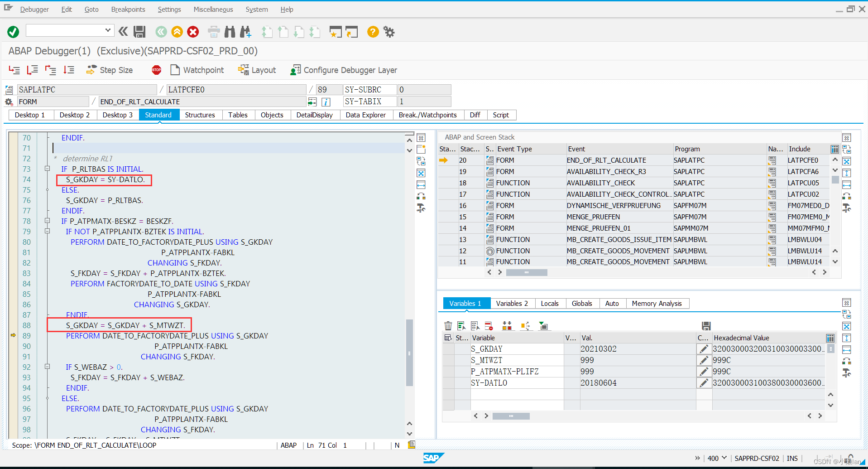
Task: Open the Customize Local Layout gear icon
Action: pos(389,32)
